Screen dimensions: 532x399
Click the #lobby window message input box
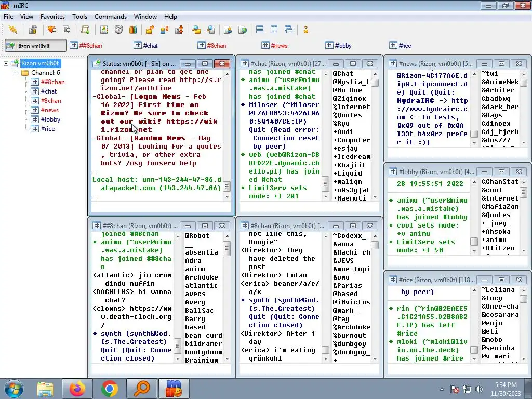[x=457, y=261]
